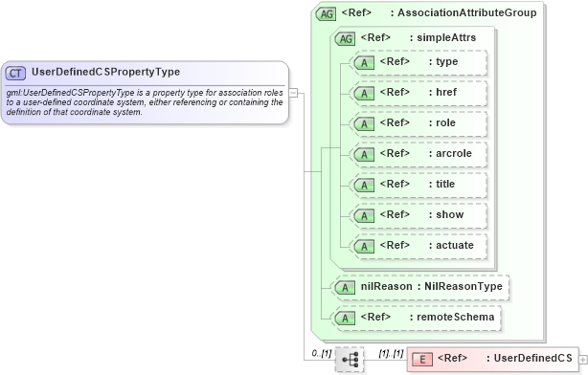Click the A icon of href attribute
The width and height of the screenshot is (588, 375).
click(x=364, y=94)
